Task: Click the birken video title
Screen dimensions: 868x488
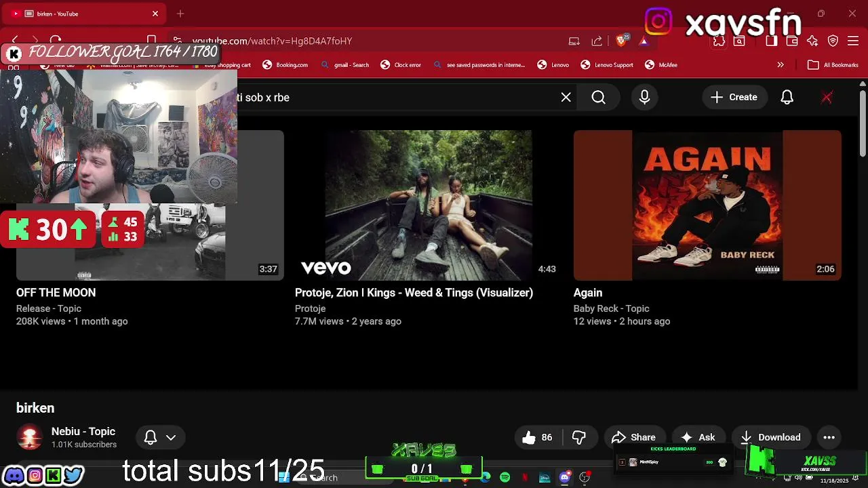Action: coord(35,408)
